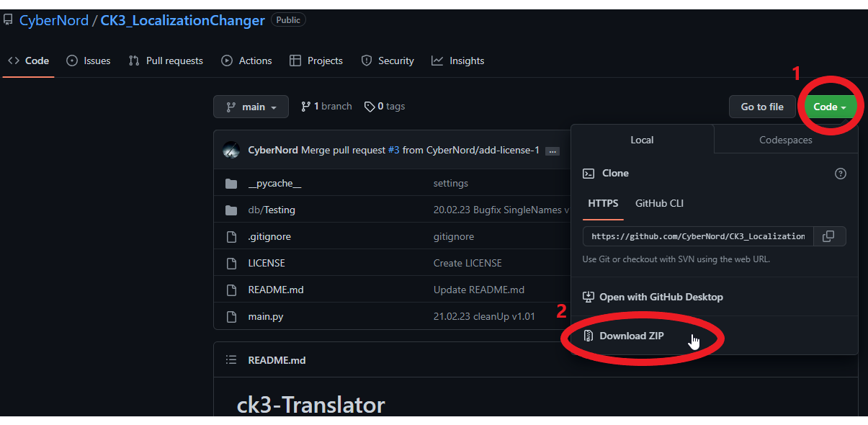Click the main.py file icon
868x425 pixels.
(x=231, y=316)
